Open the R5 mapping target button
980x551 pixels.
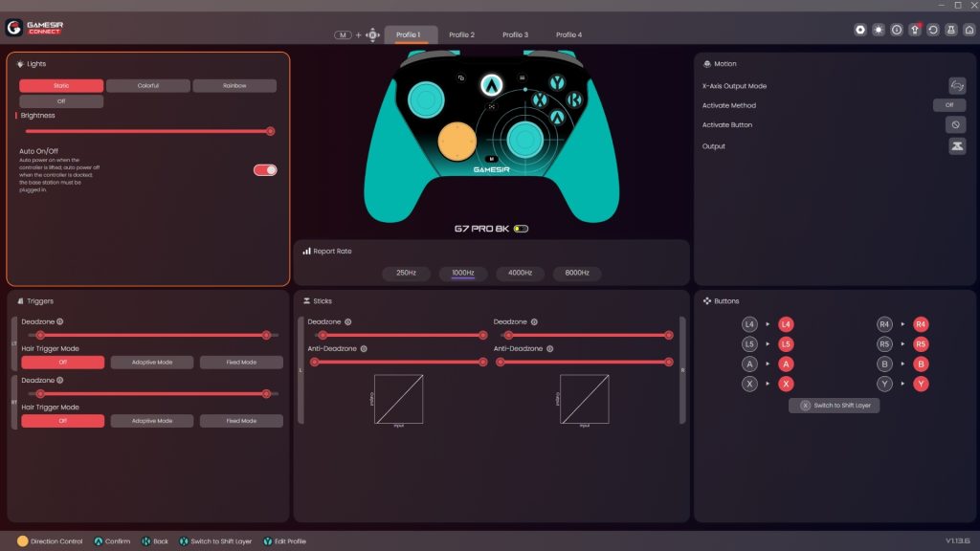pyautogui.click(x=921, y=344)
